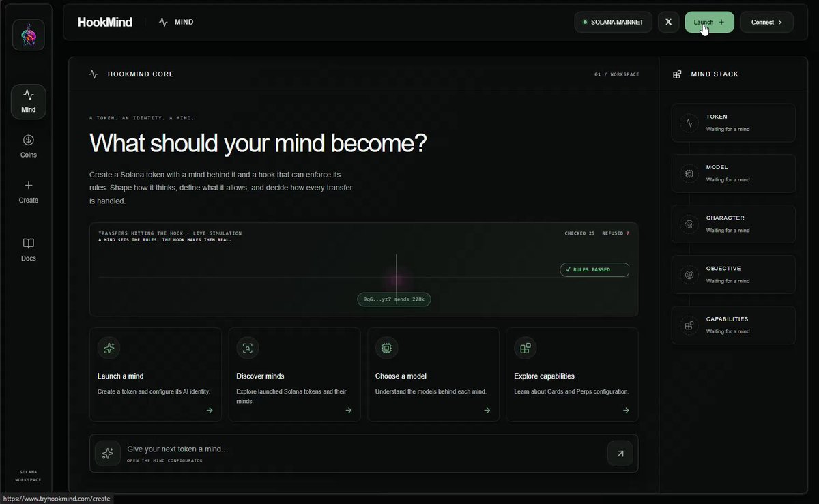Image resolution: width=819 pixels, height=504 pixels.
Task: Click the 'What should your mind become?' heading
Action: pyautogui.click(x=258, y=143)
